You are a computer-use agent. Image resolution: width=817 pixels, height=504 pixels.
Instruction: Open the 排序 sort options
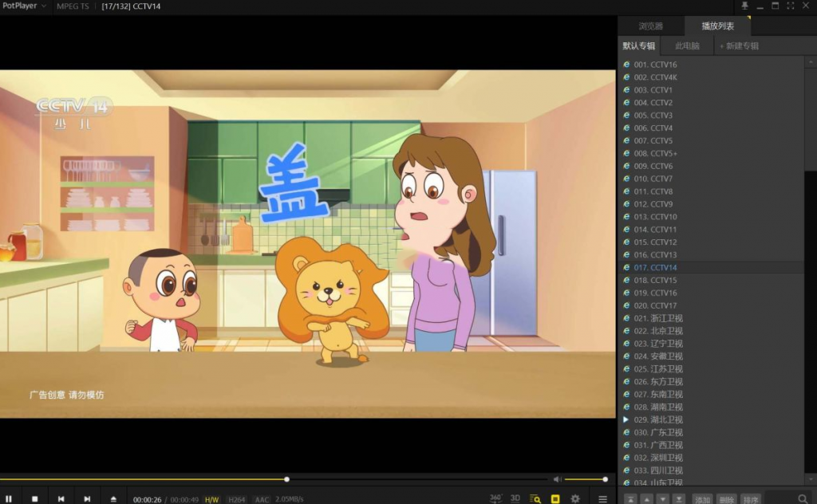tap(750, 499)
